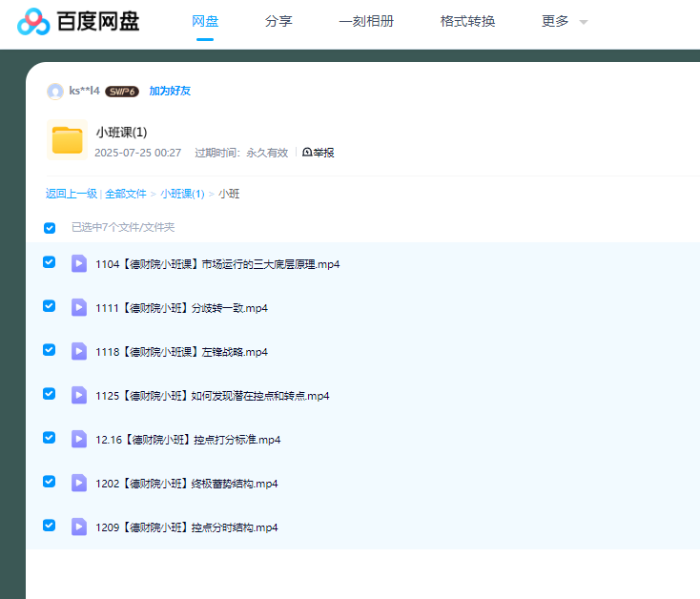
Task: Click the SVIP6 membership badge
Action: coord(121,92)
